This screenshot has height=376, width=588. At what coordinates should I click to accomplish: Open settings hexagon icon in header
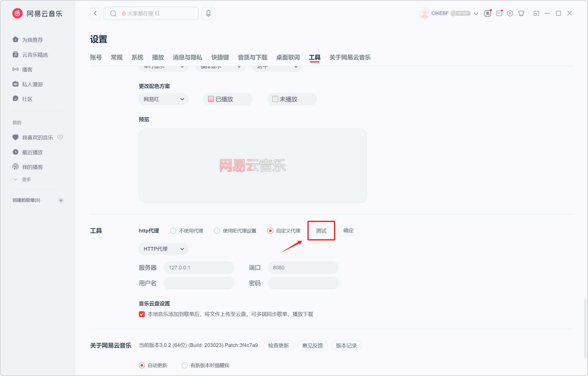(510, 13)
